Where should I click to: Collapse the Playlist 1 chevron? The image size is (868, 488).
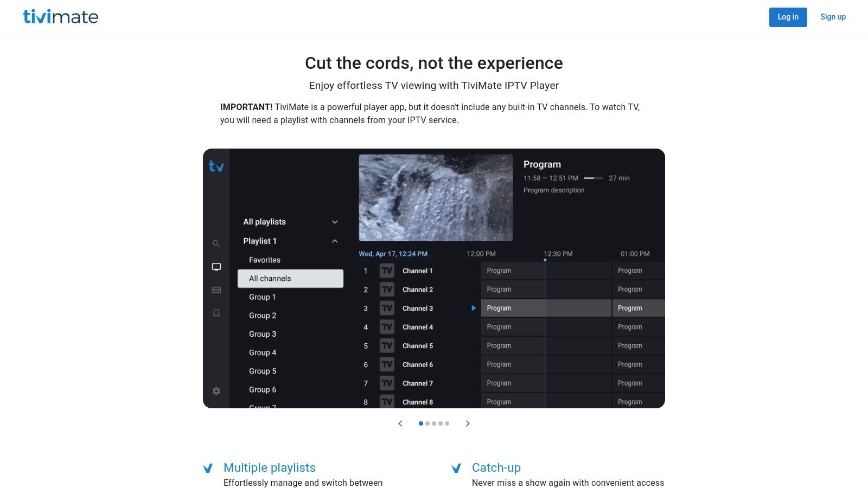click(335, 241)
